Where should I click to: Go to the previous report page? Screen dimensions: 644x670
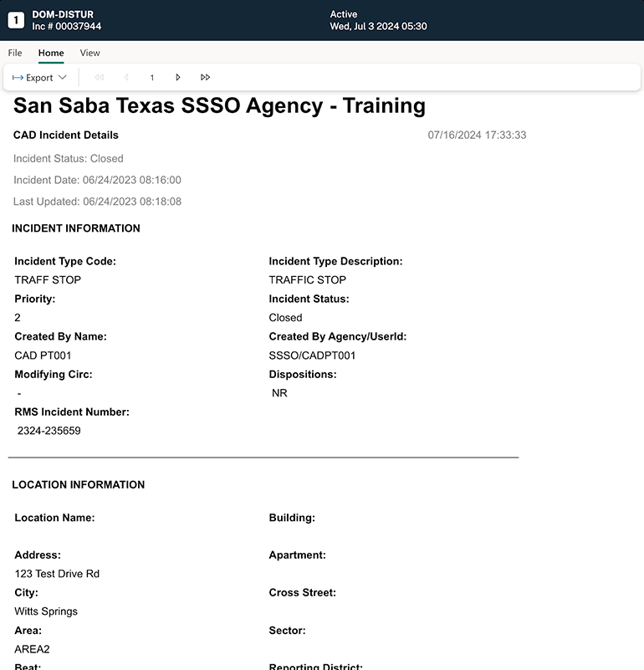(x=126, y=78)
